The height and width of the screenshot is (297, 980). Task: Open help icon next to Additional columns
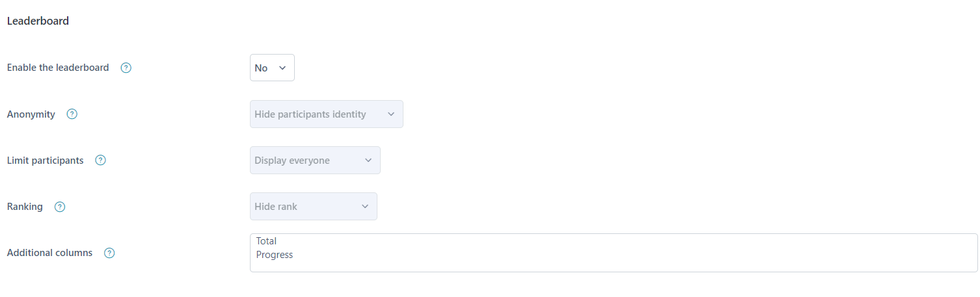pyautogui.click(x=109, y=253)
